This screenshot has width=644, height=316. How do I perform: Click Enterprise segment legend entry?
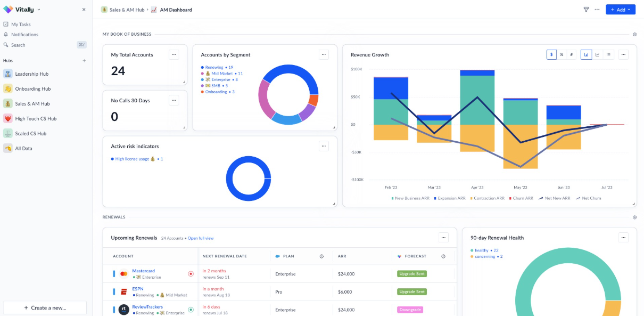(219, 79)
